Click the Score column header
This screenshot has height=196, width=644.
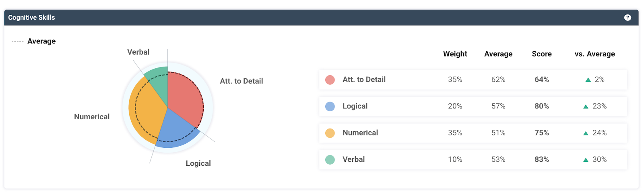tap(541, 54)
